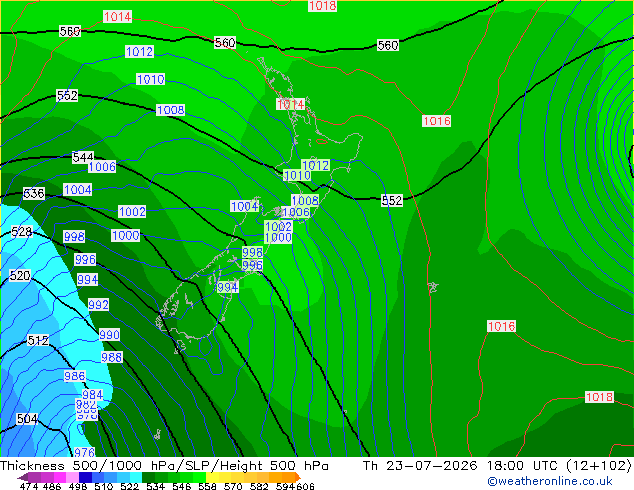Click the black 520 height contour label
This screenshot has height=490, width=634.
[x=20, y=276]
